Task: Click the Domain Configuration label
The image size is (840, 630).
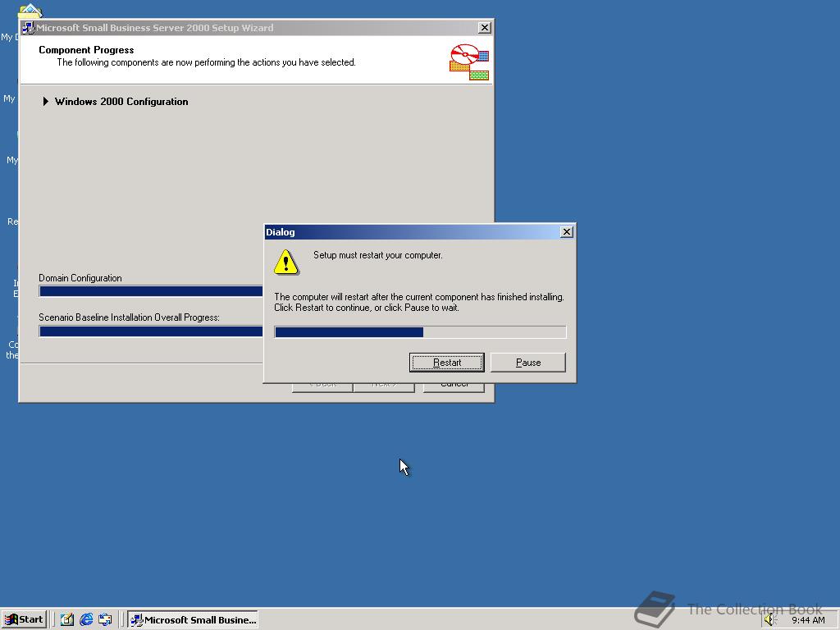Action: click(80, 278)
